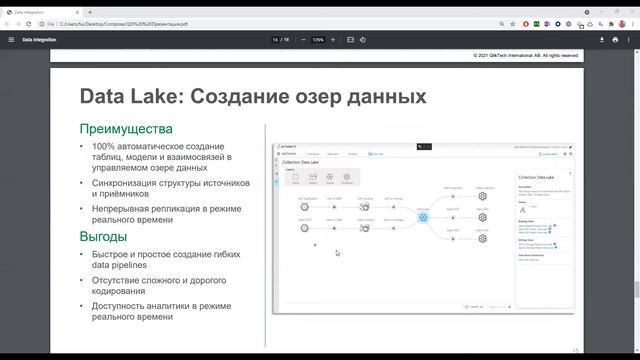
Task: Click the PDF title 'Data Integration'
Action: pyautogui.click(x=39, y=40)
